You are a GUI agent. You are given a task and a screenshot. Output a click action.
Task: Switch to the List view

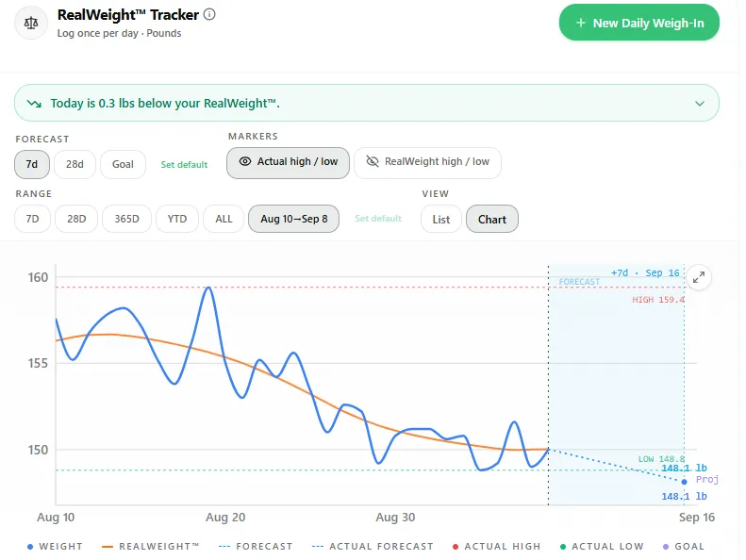click(441, 220)
